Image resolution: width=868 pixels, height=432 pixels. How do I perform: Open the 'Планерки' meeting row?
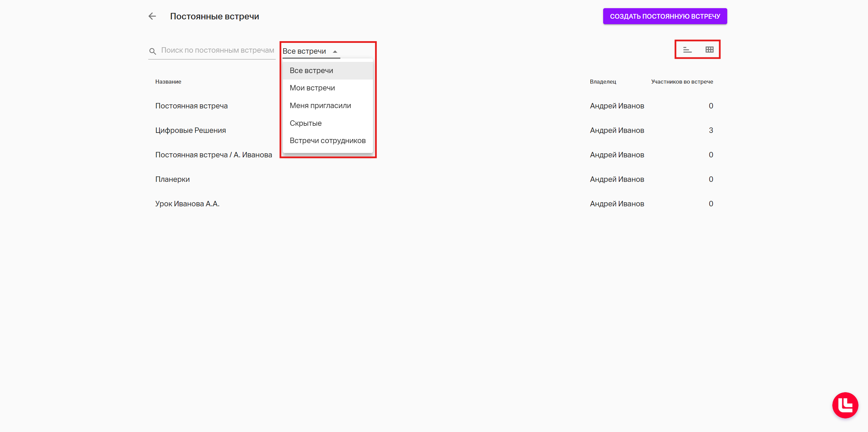click(x=172, y=179)
